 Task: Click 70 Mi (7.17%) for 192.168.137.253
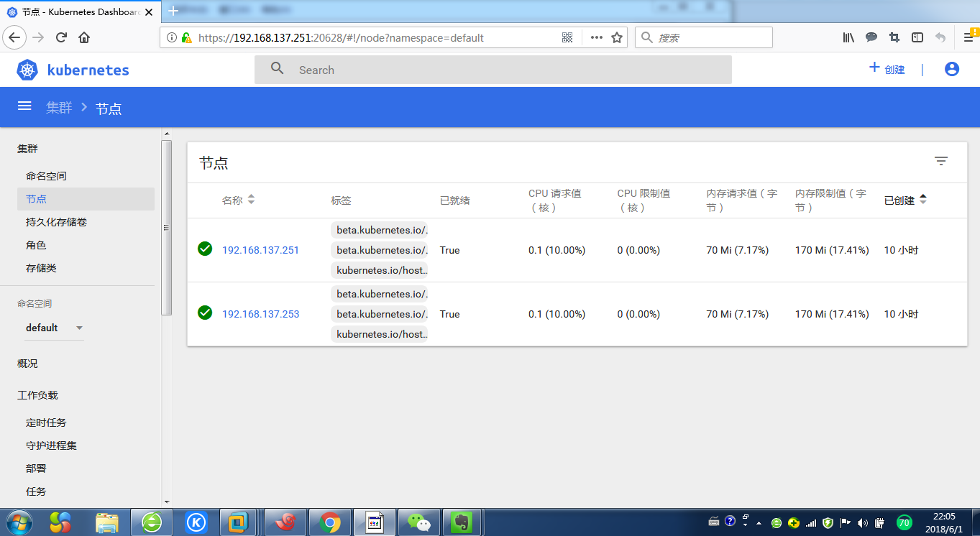pyautogui.click(x=738, y=314)
